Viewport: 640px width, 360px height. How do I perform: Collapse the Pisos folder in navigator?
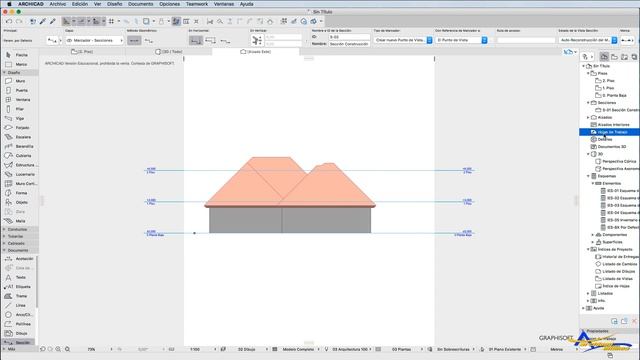[x=588, y=73]
